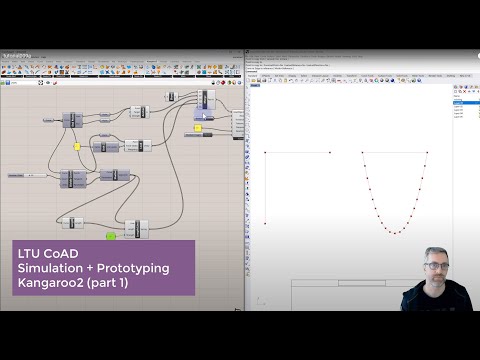Click Rhino's Copy to clipboard icon
The height and width of the screenshot is (360, 480).
point(280,80)
